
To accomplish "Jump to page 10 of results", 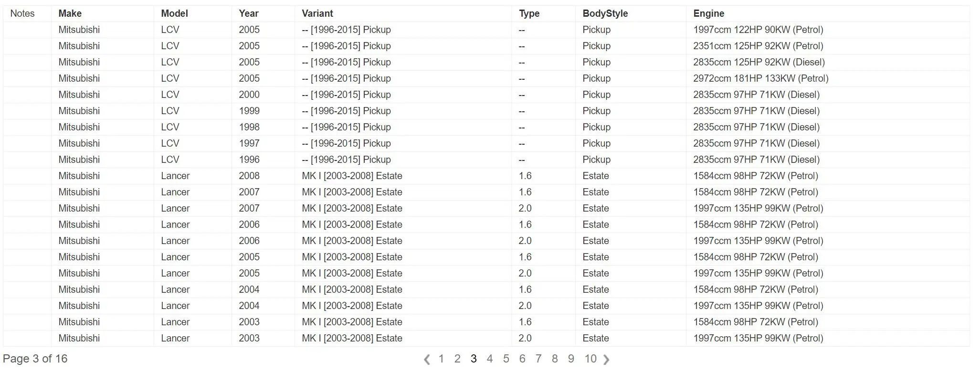I will tap(590, 359).
